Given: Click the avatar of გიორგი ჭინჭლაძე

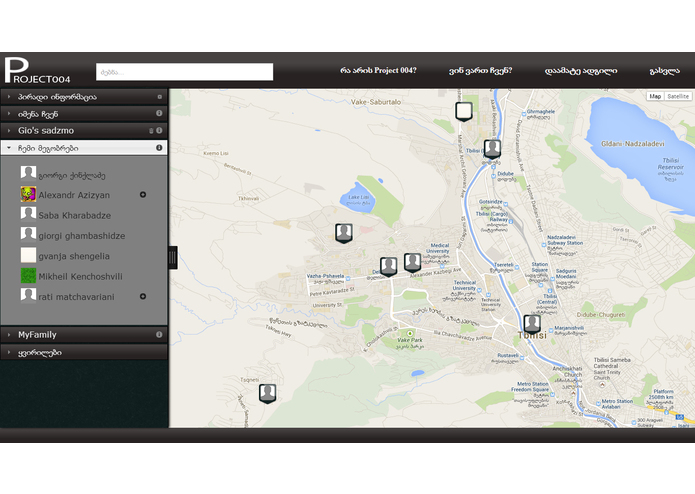Looking at the screenshot, I should [x=28, y=173].
